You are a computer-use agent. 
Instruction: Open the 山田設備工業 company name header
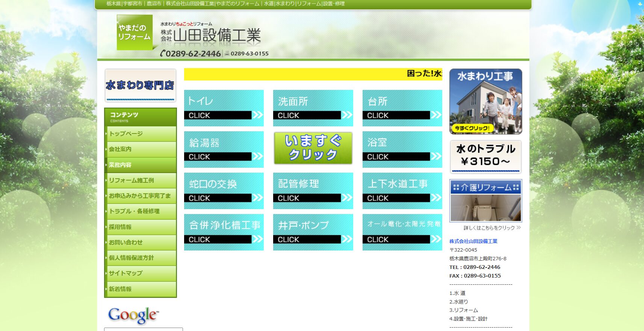point(211,35)
